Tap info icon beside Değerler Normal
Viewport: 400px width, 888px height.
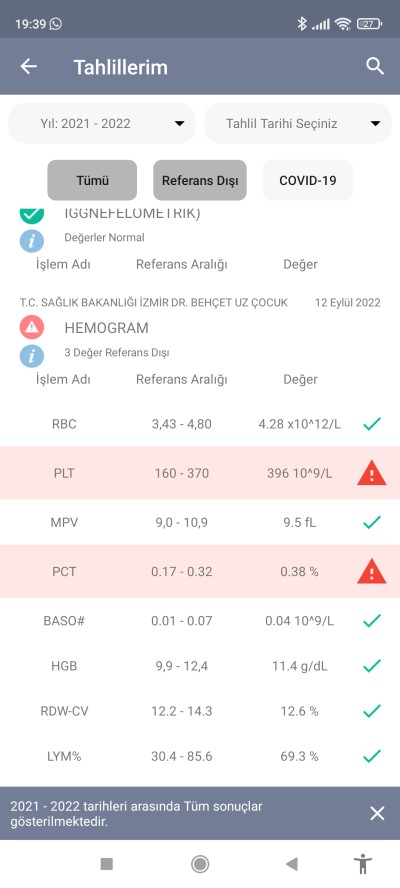coord(32,241)
